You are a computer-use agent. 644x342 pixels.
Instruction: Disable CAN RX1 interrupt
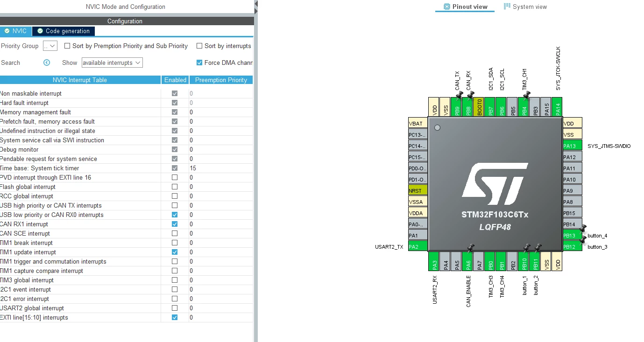pyautogui.click(x=175, y=224)
